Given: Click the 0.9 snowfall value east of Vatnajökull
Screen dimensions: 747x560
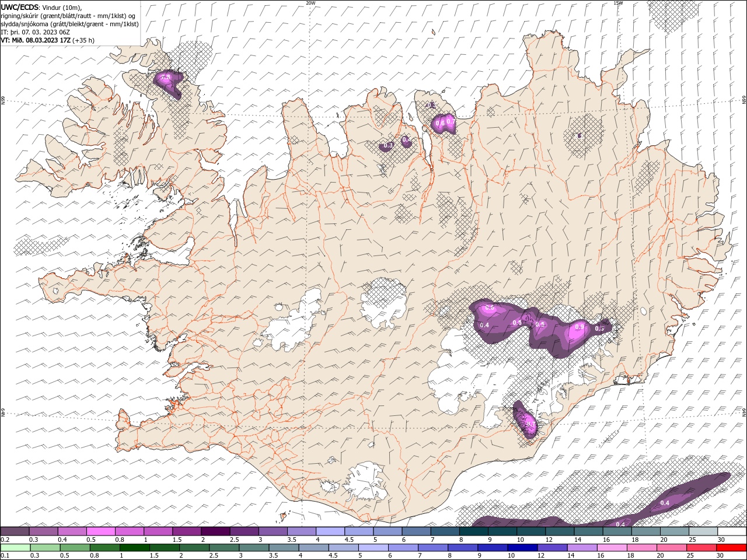Looking at the screenshot, I should (x=579, y=327).
